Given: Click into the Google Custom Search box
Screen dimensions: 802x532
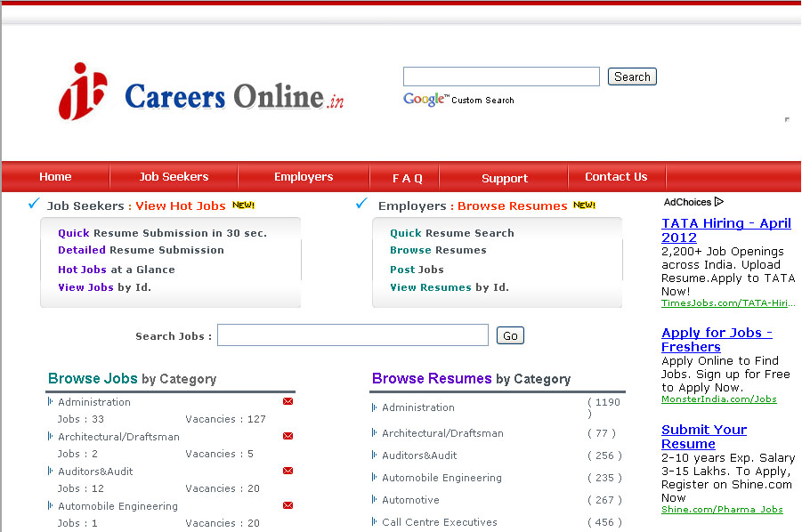Looking at the screenshot, I should point(501,77).
